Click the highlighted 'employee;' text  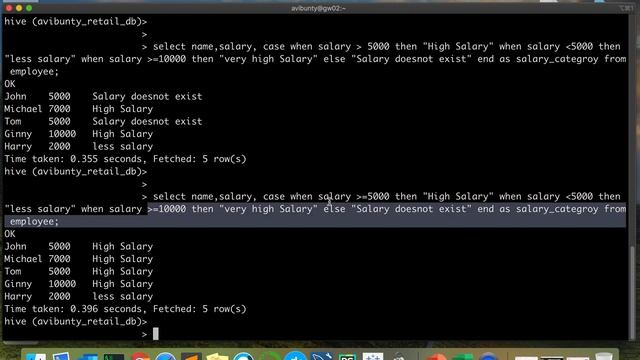click(x=34, y=222)
